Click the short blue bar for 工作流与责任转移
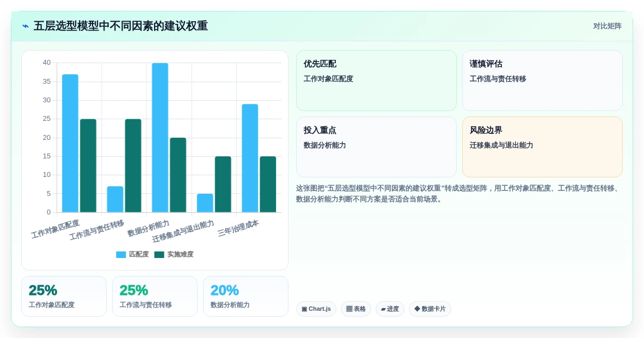This screenshot has height=338, width=644. [x=115, y=199]
